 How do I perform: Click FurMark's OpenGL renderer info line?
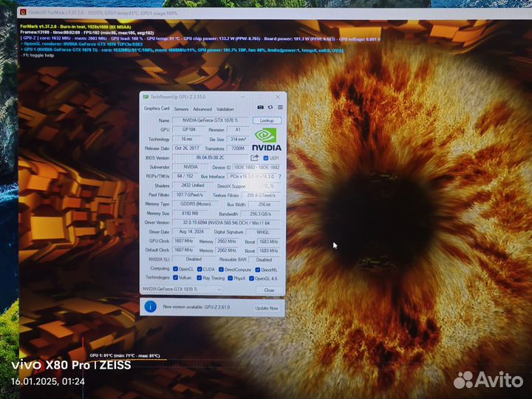pyautogui.click(x=83, y=44)
